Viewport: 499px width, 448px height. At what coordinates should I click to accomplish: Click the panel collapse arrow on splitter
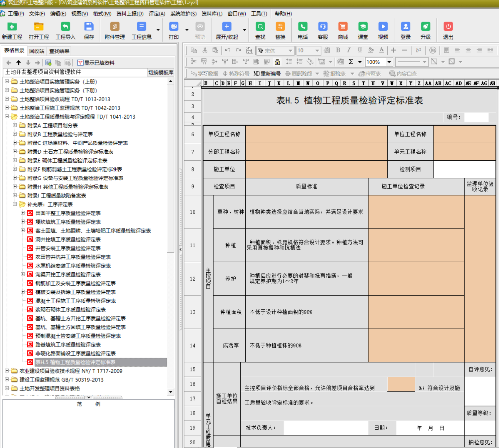point(180,249)
